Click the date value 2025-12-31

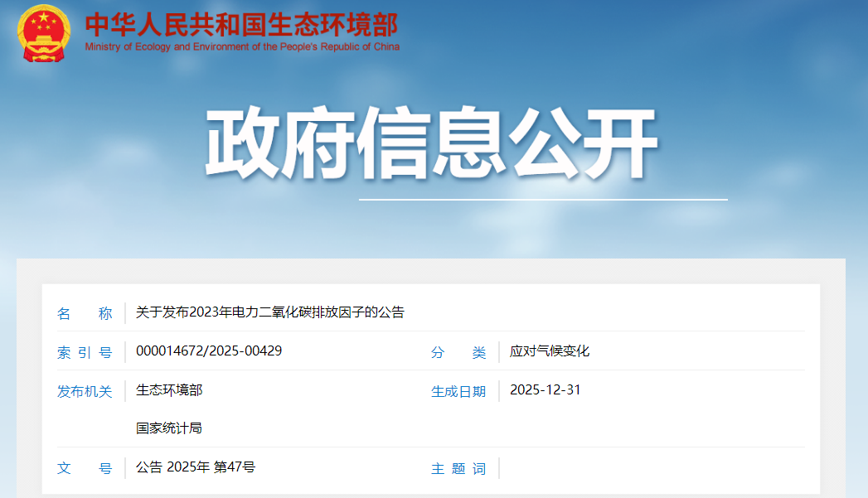pos(546,389)
